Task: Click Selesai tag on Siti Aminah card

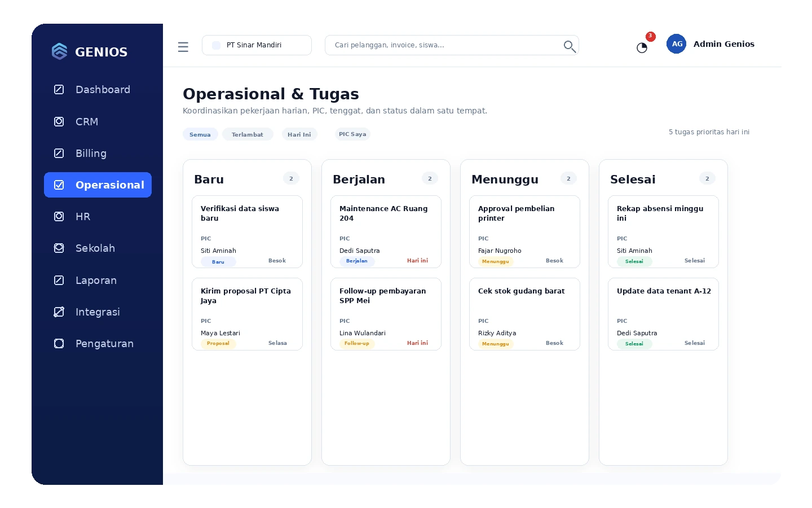Action: 634,261
